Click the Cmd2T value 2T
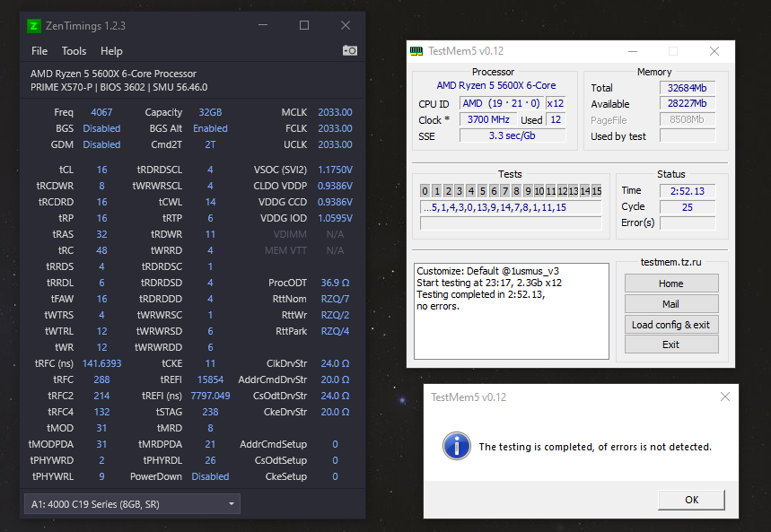 click(210, 144)
